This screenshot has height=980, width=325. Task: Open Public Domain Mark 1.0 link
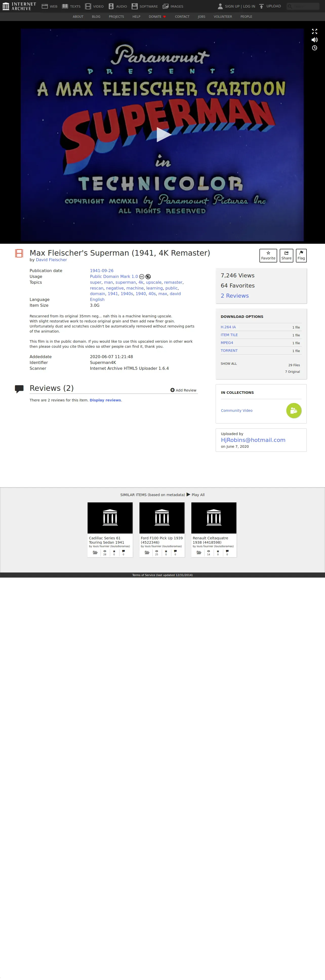point(114,277)
